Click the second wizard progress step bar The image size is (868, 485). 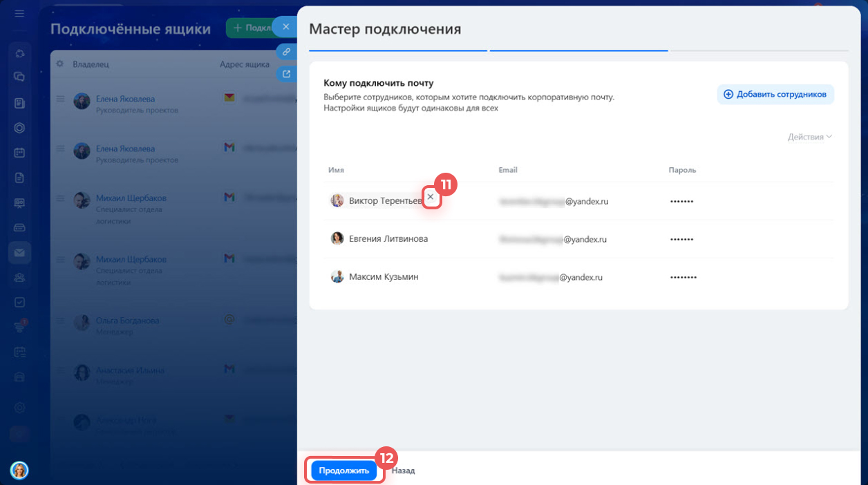tap(578, 50)
